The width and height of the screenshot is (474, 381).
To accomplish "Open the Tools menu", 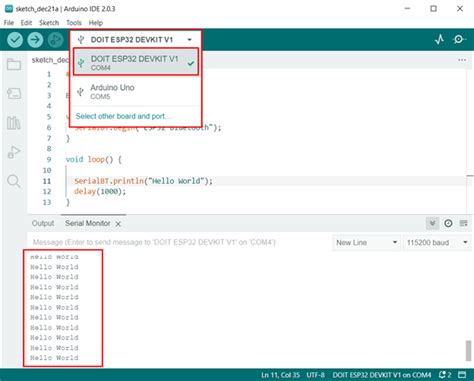I will tap(74, 23).
